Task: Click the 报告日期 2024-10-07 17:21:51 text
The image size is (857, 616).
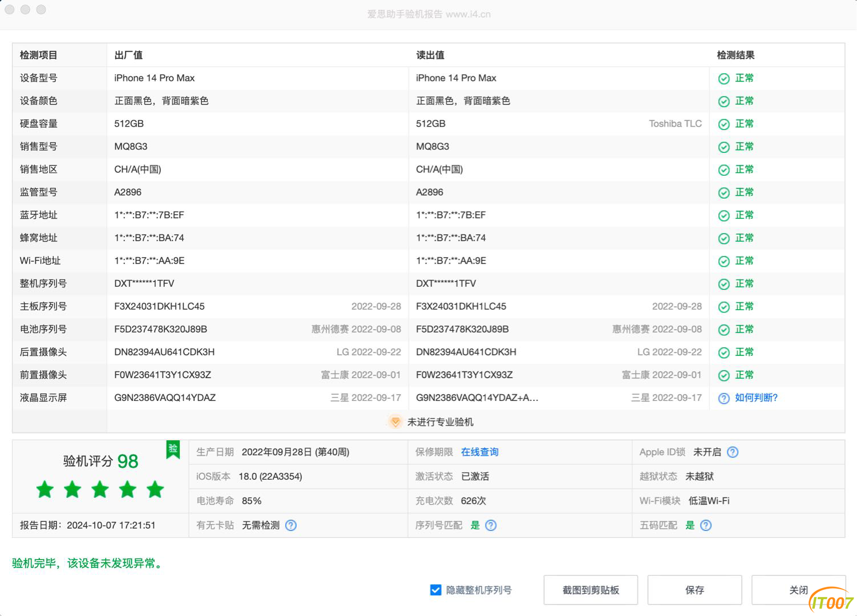Action: 88,525
